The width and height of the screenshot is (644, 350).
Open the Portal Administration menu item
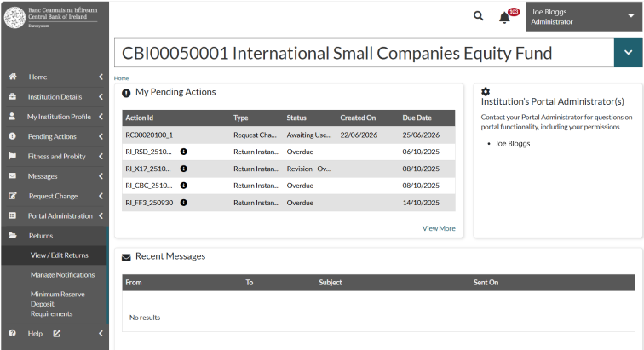(60, 215)
